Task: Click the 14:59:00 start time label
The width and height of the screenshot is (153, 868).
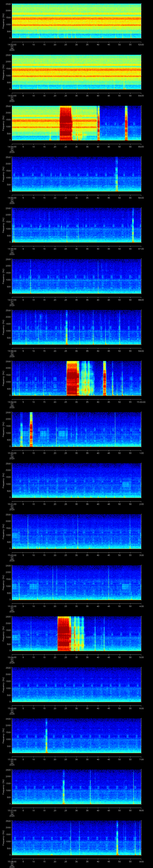Action: pyautogui.click(x=12, y=402)
